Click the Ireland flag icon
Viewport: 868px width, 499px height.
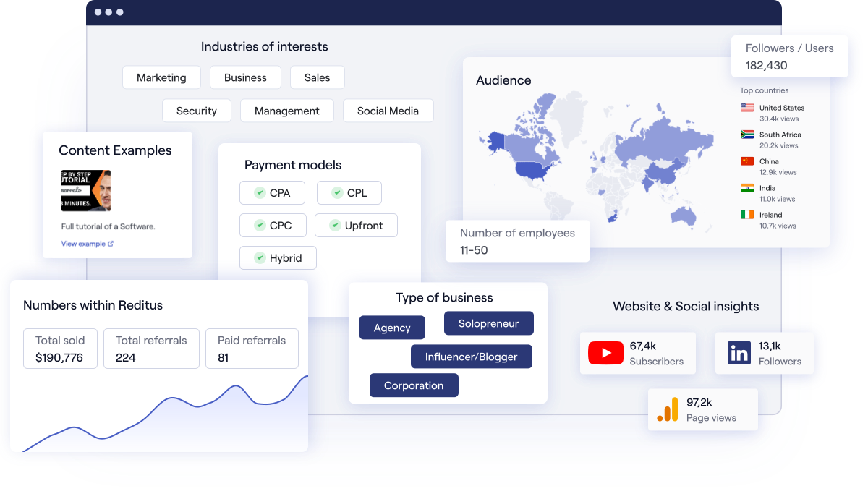tap(746, 216)
